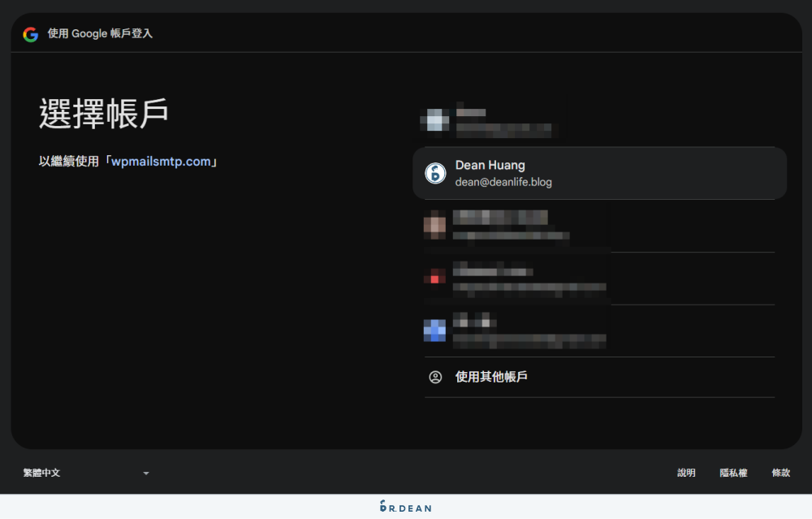The width and height of the screenshot is (812, 519).
Task: Click the language selector's dropdown arrow
Action: tap(145, 473)
